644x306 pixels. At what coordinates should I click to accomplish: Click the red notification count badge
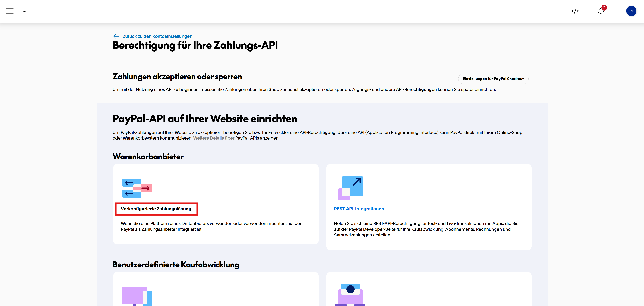click(604, 8)
